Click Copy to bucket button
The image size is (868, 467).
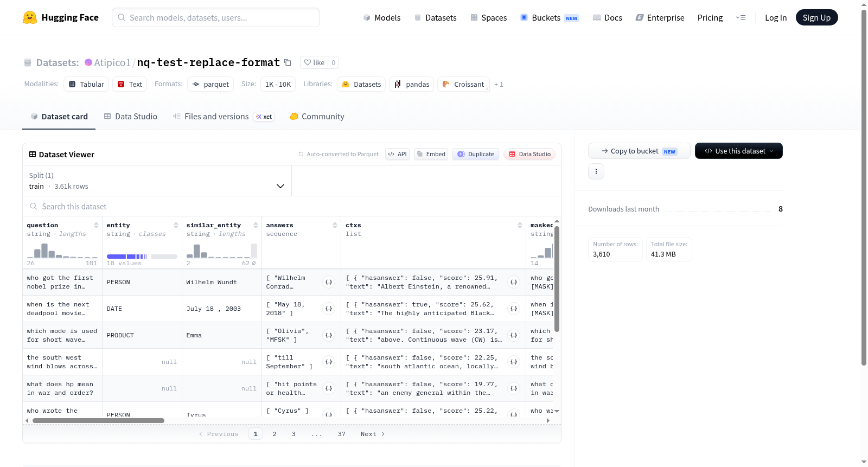click(x=639, y=151)
